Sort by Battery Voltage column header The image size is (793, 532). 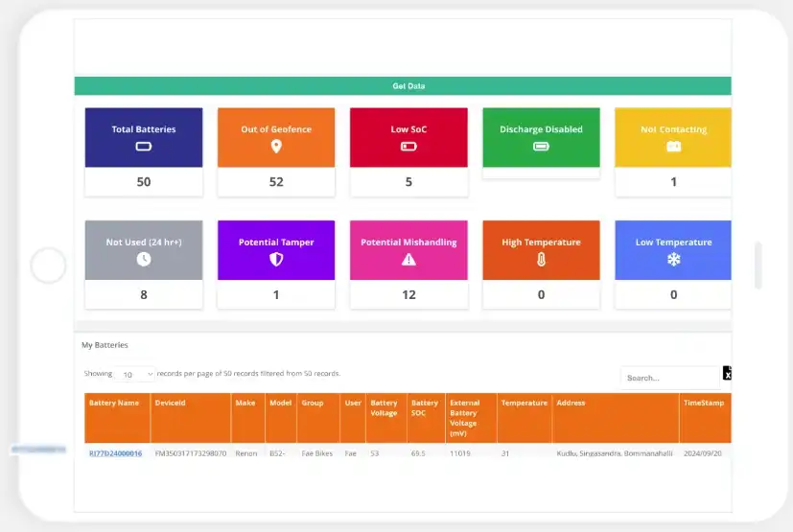pyautogui.click(x=385, y=408)
